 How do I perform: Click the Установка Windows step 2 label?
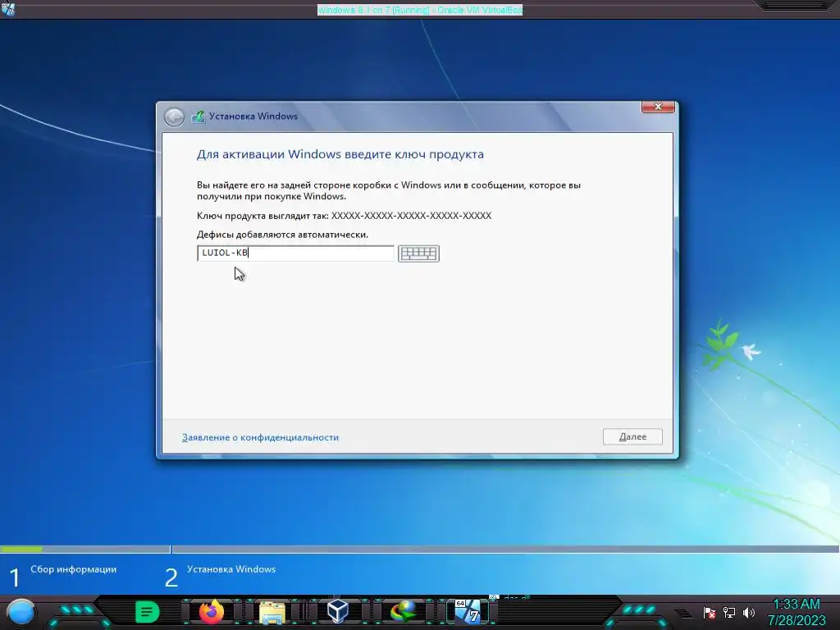click(x=231, y=569)
